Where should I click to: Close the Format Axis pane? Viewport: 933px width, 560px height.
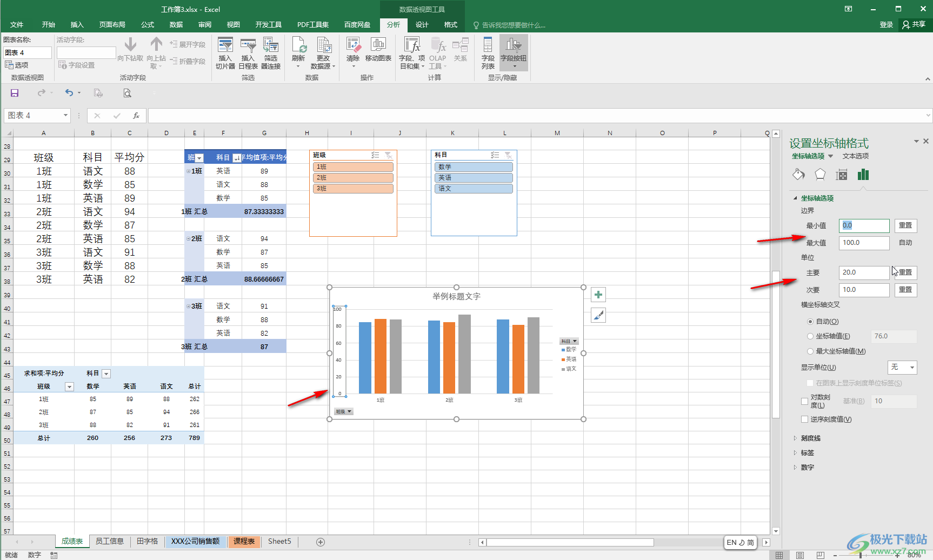pos(926,141)
